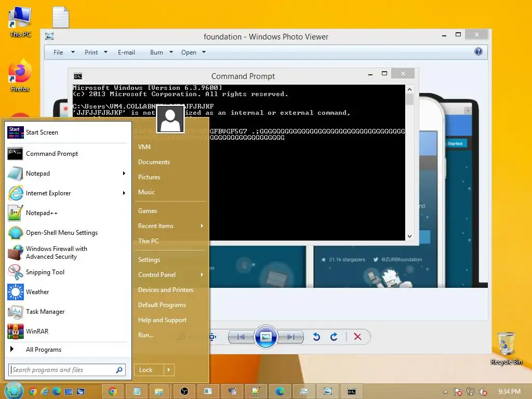532x399 pixels.
Task: Select the This PC desktop icon
Action: point(20,21)
